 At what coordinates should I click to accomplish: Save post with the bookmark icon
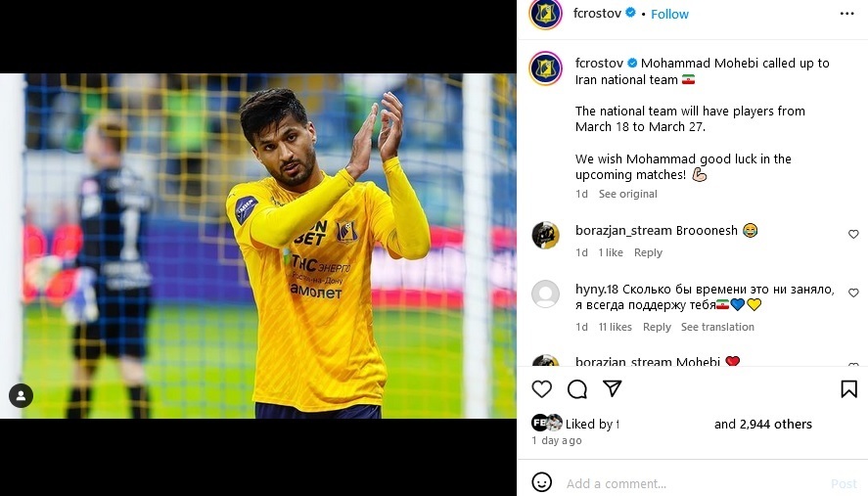coord(848,389)
